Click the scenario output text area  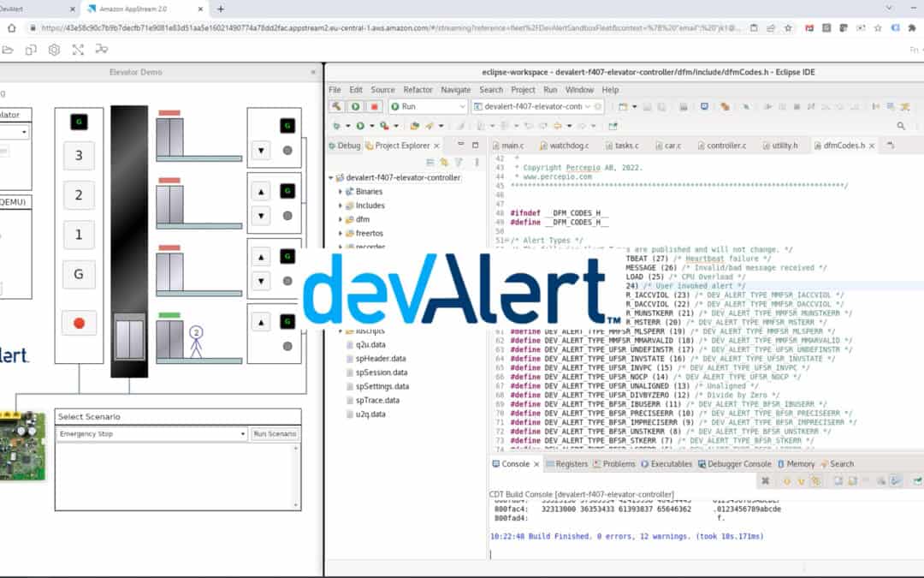174,476
